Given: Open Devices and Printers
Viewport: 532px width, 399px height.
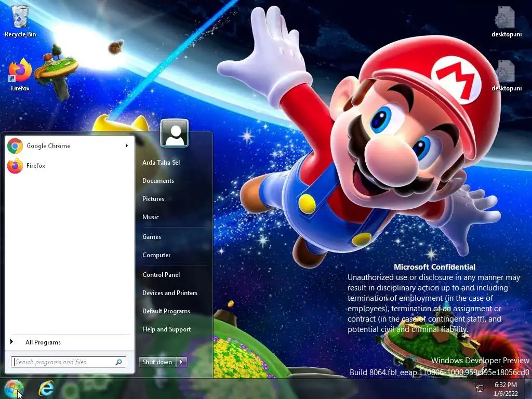Looking at the screenshot, I should [x=170, y=293].
